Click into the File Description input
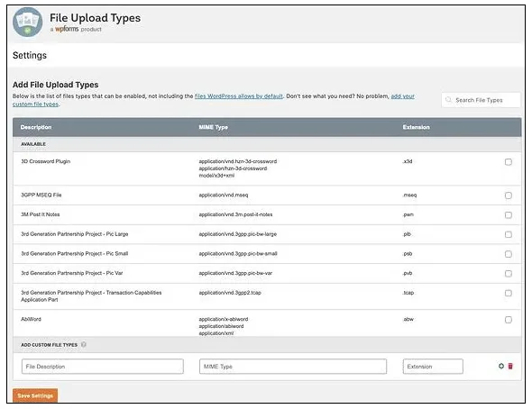532x409 pixels. pos(103,367)
